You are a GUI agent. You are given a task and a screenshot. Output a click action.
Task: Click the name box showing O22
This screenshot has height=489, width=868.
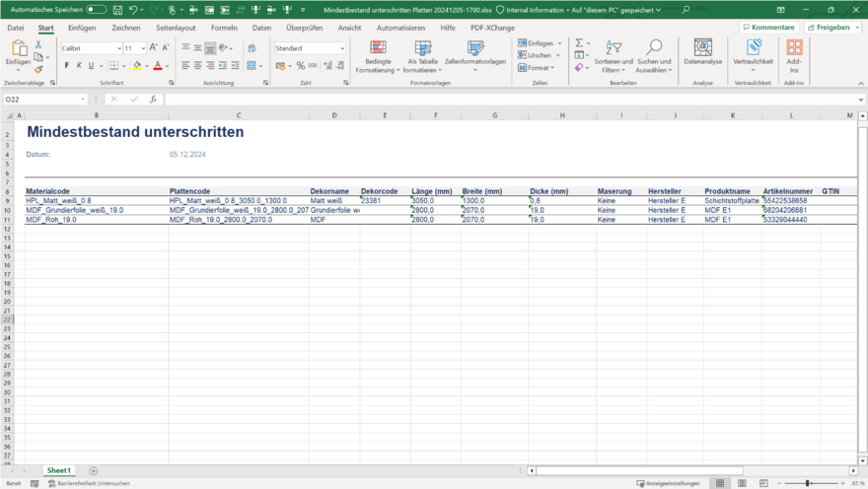tap(44, 99)
